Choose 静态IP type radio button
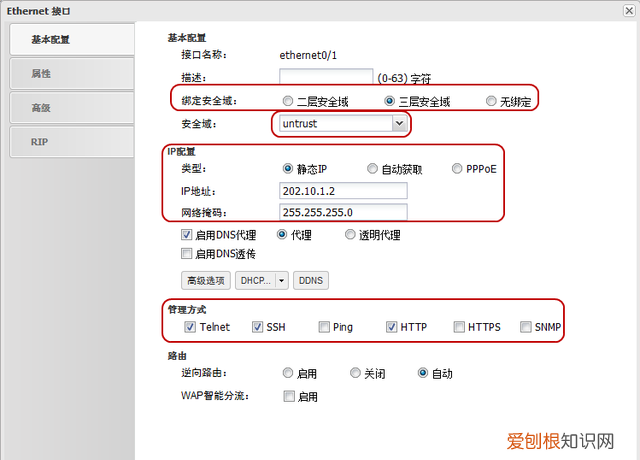 (288, 169)
